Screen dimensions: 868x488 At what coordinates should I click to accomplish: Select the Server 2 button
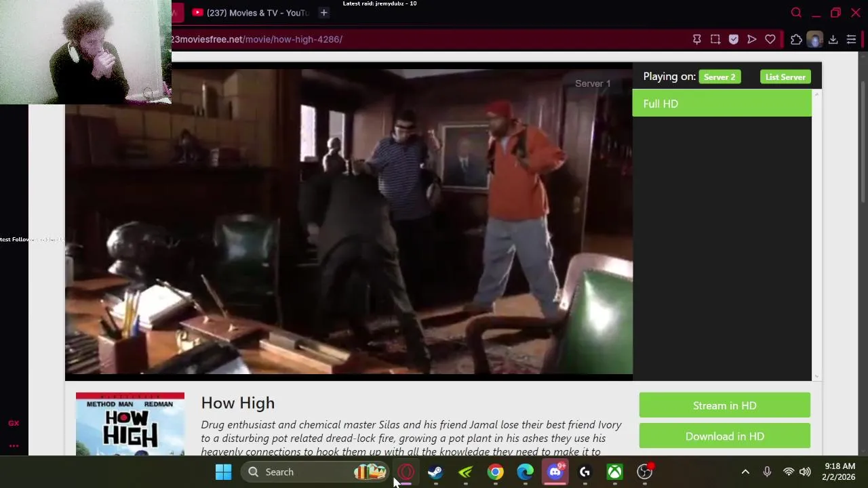coord(719,77)
